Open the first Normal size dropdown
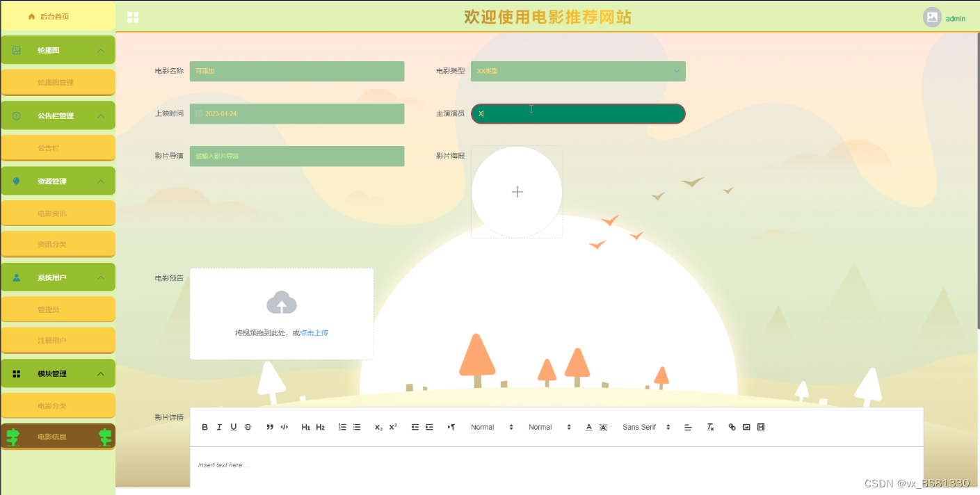980x495 pixels. (x=493, y=427)
